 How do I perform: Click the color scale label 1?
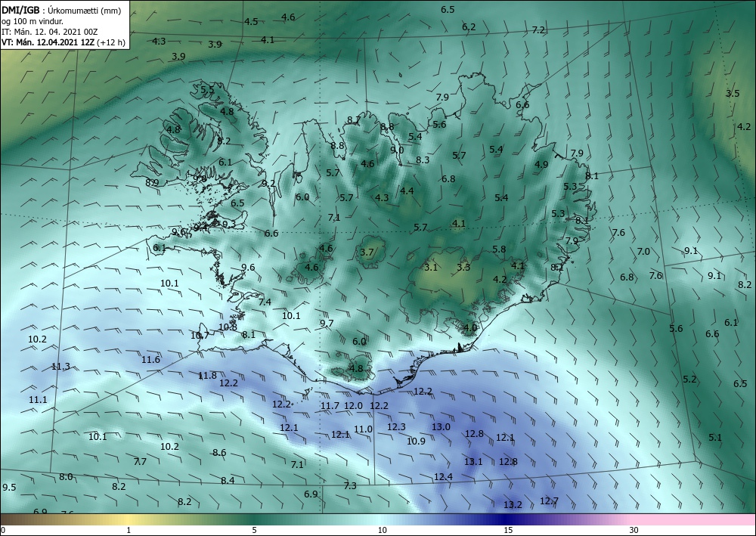(x=129, y=530)
